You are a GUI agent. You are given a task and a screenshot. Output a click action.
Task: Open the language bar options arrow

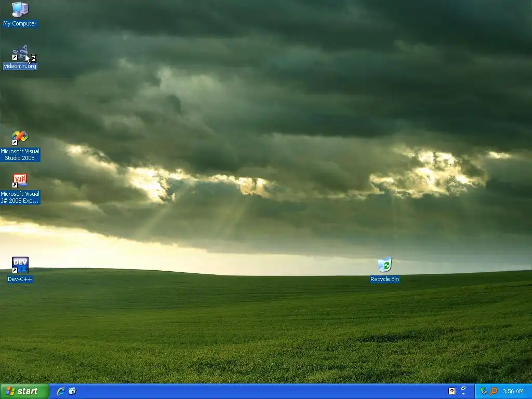(x=463, y=394)
